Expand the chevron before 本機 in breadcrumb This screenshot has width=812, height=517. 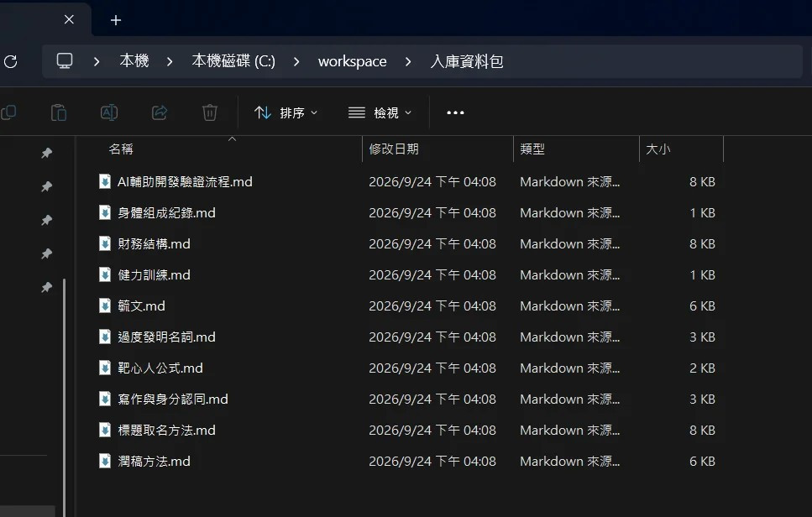[x=97, y=61]
